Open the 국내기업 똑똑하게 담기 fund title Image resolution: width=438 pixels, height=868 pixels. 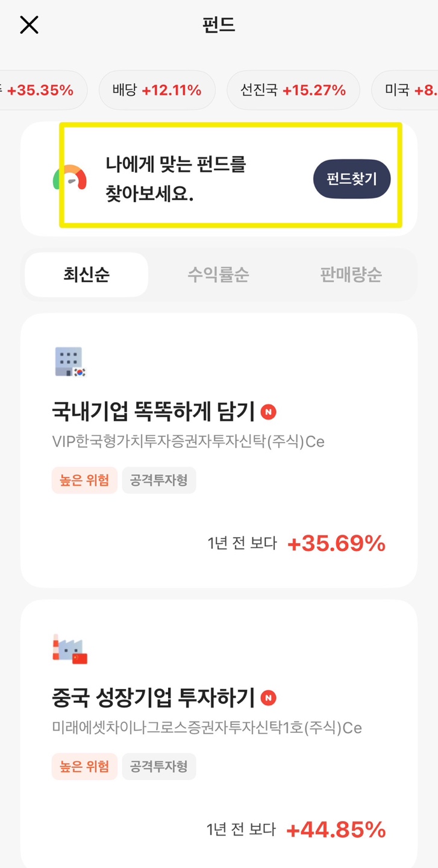[x=154, y=412]
